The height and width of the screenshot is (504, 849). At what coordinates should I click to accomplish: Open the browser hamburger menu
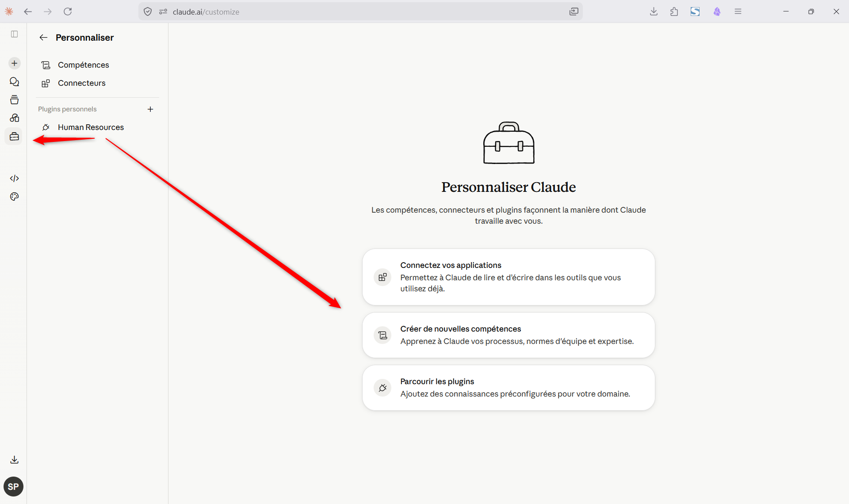pos(738,11)
